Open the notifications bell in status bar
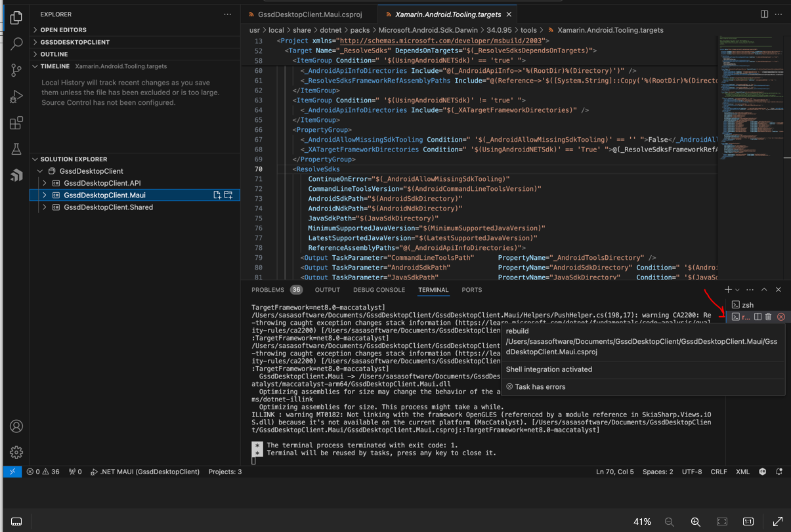The width and height of the screenshot is (791, 532). pyautogui.click(x=779, y=472)
